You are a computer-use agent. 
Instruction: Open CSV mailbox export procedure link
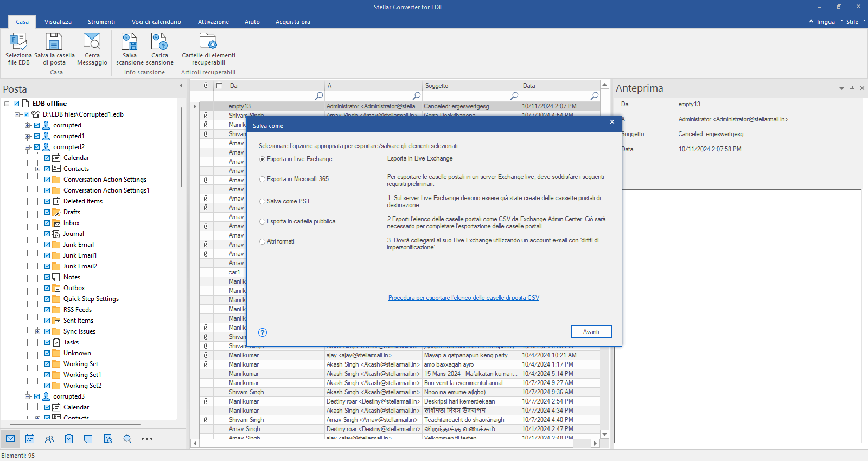464,298
